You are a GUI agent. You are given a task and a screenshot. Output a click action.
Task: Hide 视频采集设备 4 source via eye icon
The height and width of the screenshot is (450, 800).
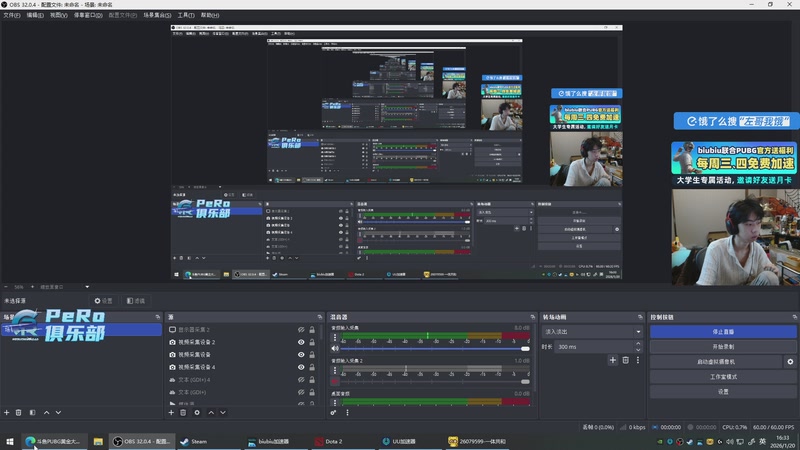pyautogui.click(x=301, y=367)
